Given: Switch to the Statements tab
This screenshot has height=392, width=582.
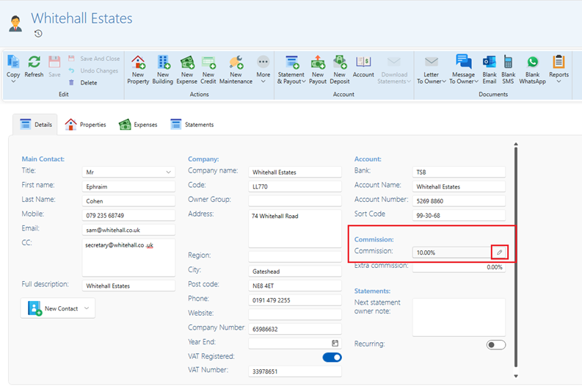Looking at the screenshot, I should 192,125.
